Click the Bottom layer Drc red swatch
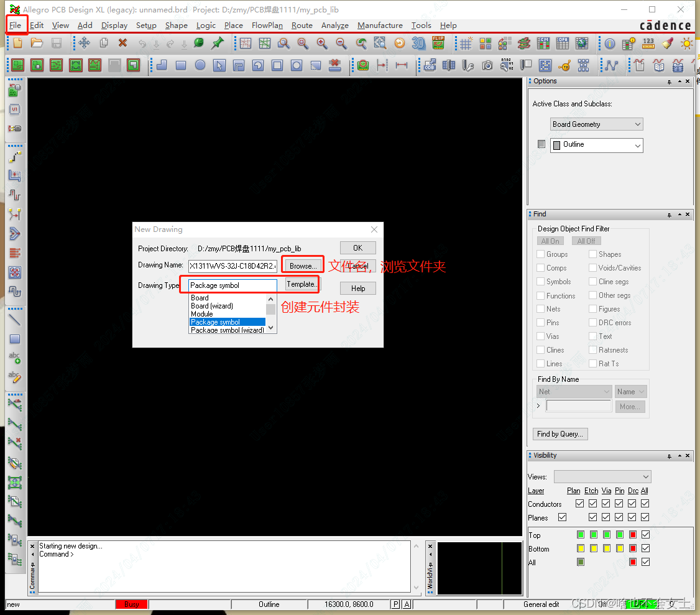The width and height of the screenshot is (700, 615). tap(633, 548)
